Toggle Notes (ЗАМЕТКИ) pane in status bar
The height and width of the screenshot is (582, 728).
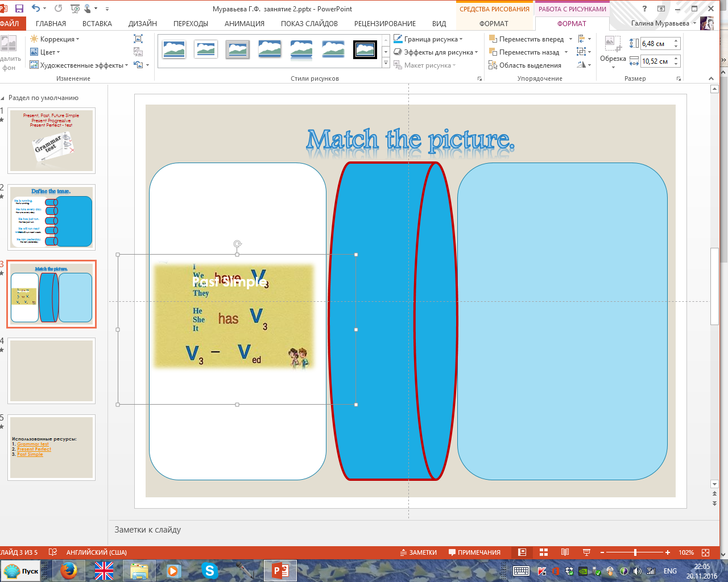[419, 552]
